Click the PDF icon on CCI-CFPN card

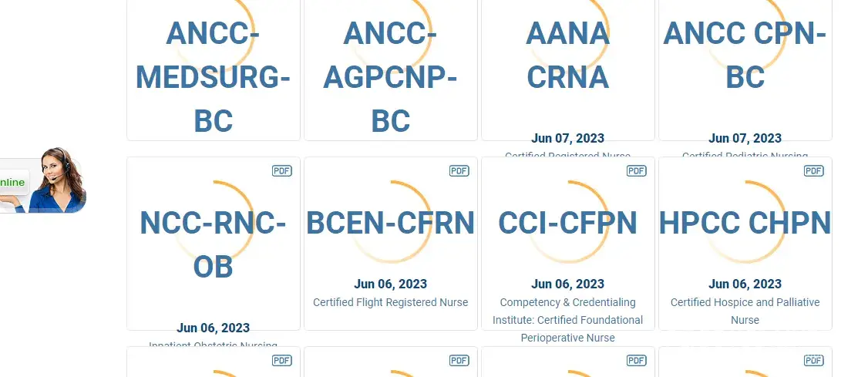coord(637,170)
